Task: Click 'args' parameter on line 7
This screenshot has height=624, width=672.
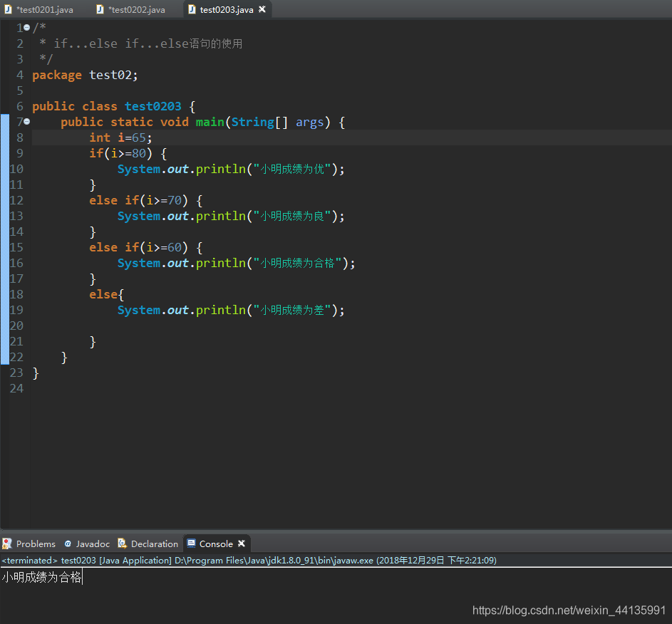Action: point(309,123)
